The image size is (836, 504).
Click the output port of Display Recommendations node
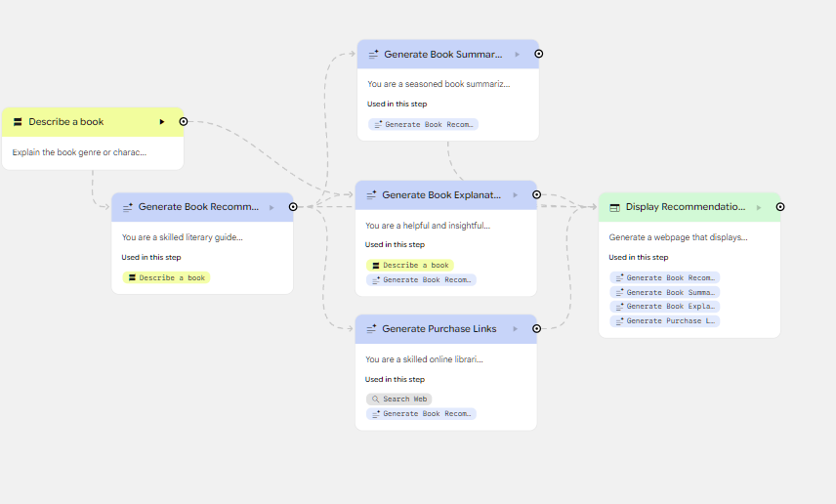[780, 207]
